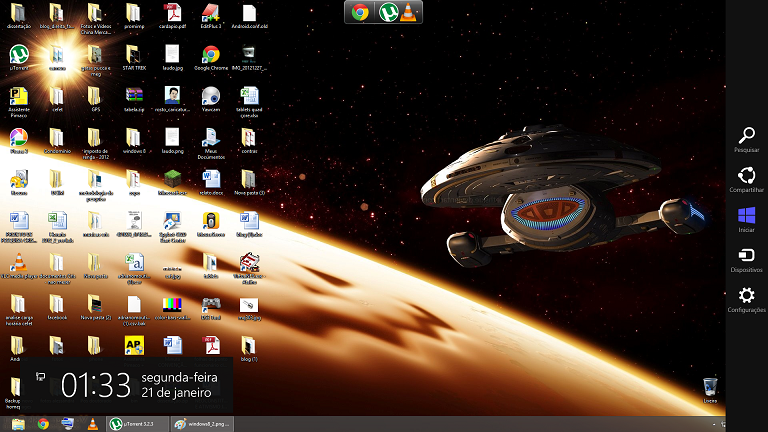This screenshot has width=768, height=432.
Task: Click the 01:33 clock overlay
Action: pyautogui.click(x=96, y=385)
